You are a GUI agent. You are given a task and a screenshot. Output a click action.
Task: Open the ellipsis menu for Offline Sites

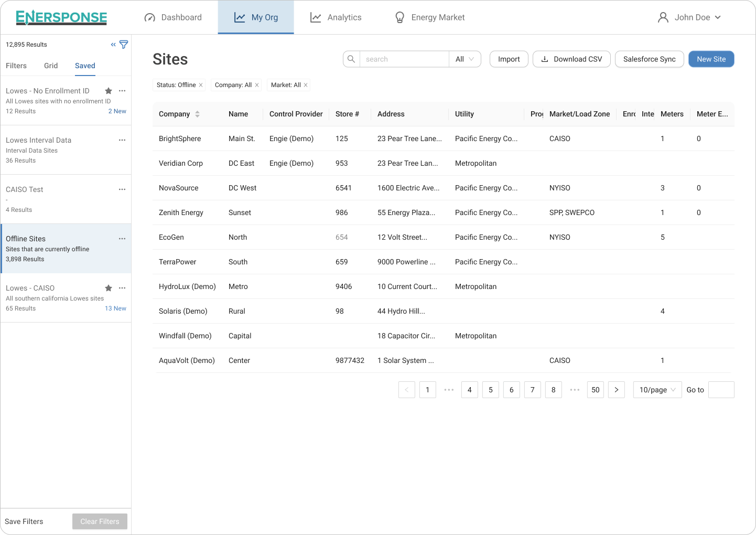point(122,239)
